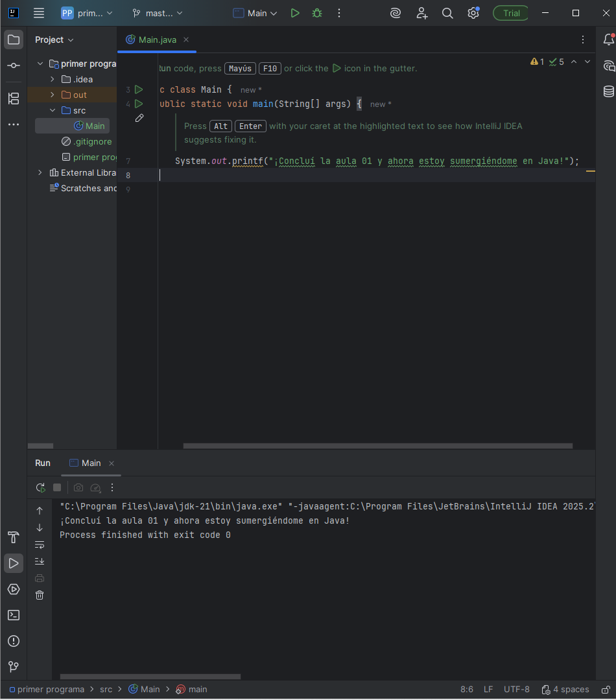The width and height of the screenshot is (616, 700).
Task: Click the console horizontal scrollbar
Action: 150,677
